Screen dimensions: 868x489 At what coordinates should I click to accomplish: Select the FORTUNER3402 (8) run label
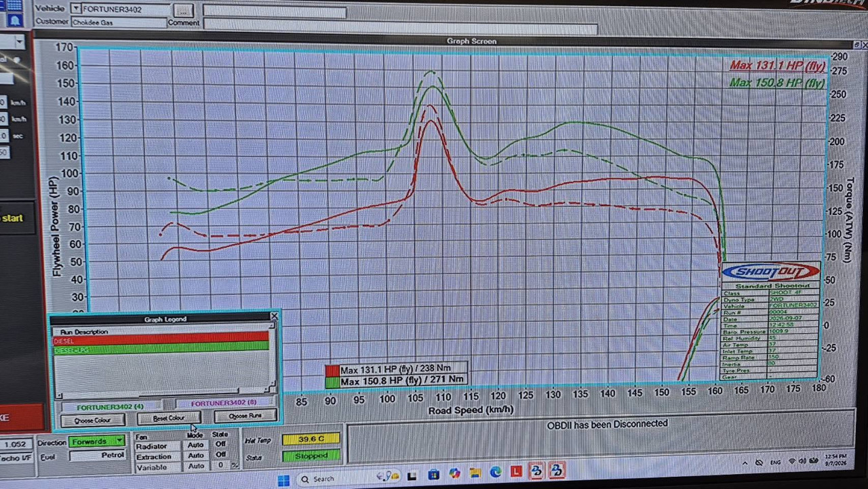[224, 403]
